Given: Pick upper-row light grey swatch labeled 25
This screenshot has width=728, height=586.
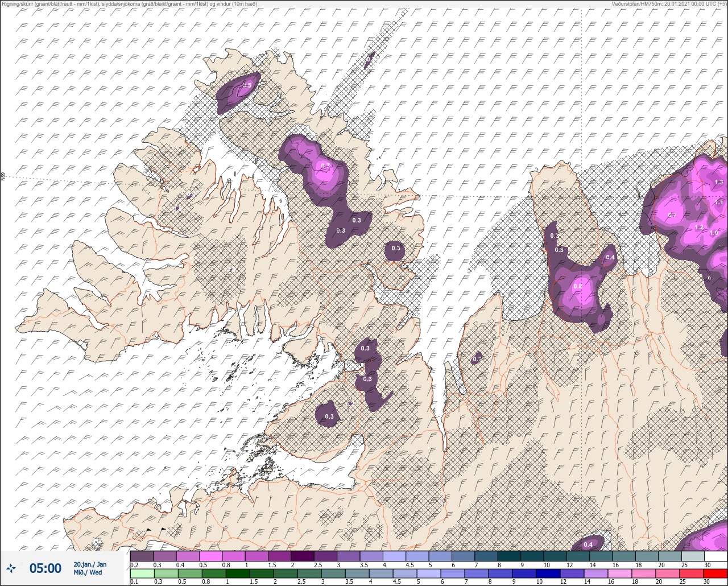Looking at the screenshot, I should [693, 556].
